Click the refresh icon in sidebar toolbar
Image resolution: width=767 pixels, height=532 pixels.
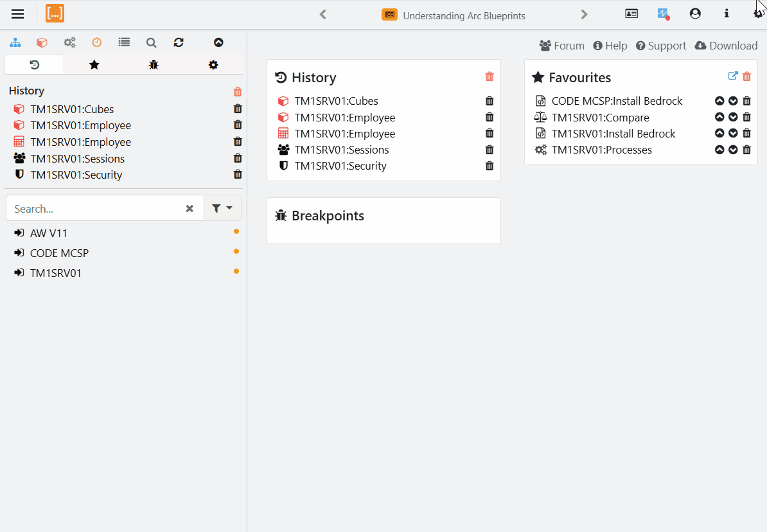click(179, 42)
